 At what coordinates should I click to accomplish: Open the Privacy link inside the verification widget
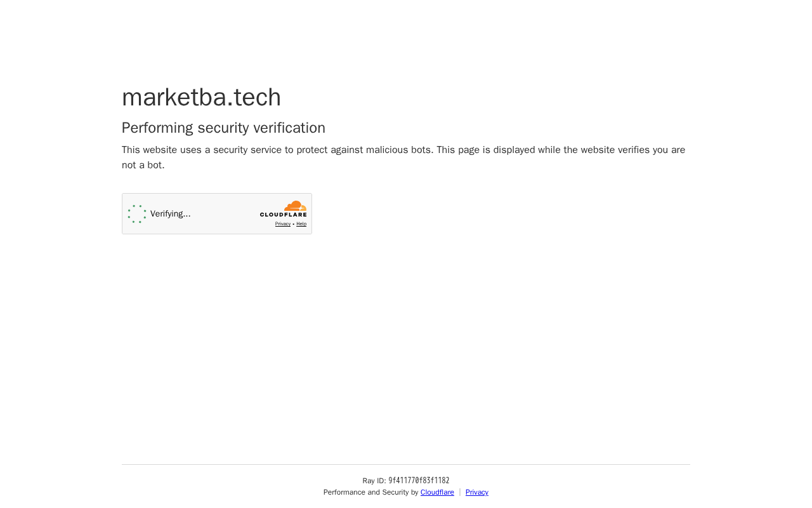[283, 224]
